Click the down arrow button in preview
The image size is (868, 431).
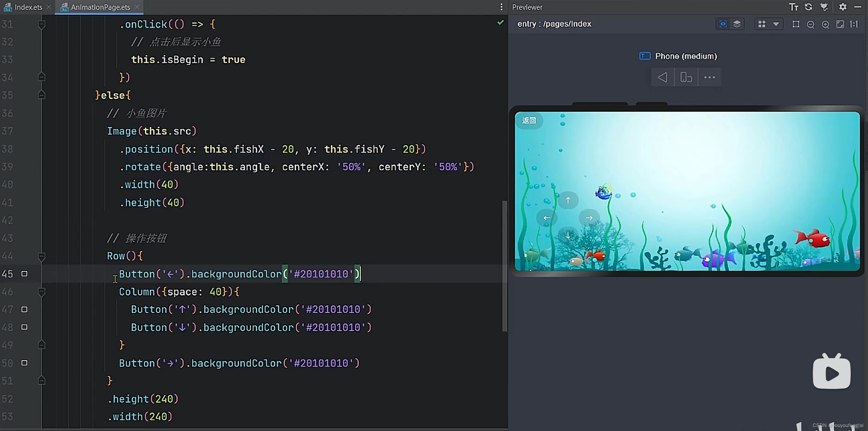568,235
